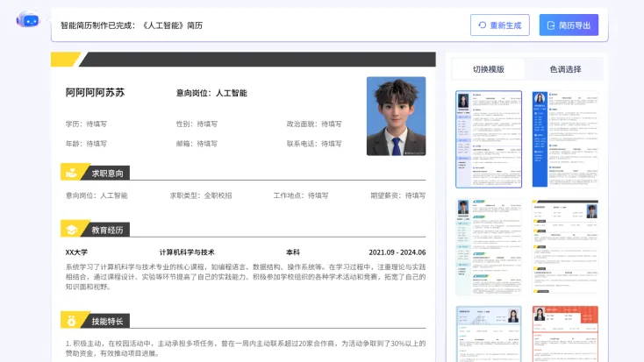Viewport: 644px width, 362px height.
Task: Choose the teal header tags template thumbnail
Action: pyautogui.click(x=489, y=247)
